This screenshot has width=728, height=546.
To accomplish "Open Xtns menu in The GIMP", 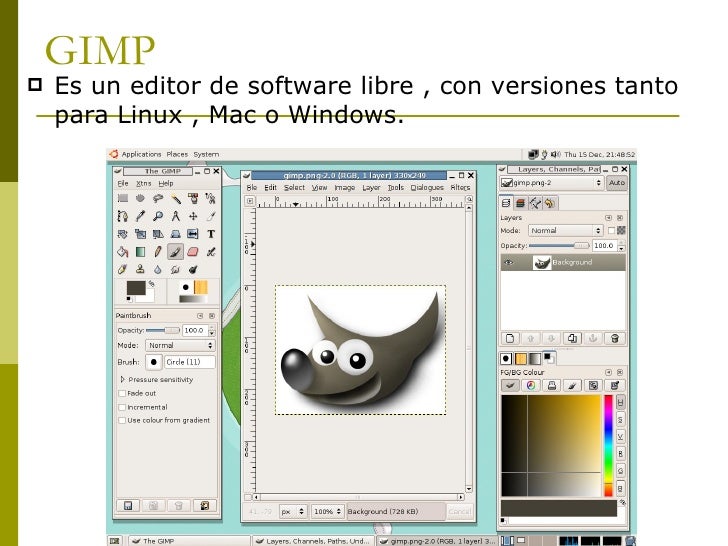I will pos(143,183).
